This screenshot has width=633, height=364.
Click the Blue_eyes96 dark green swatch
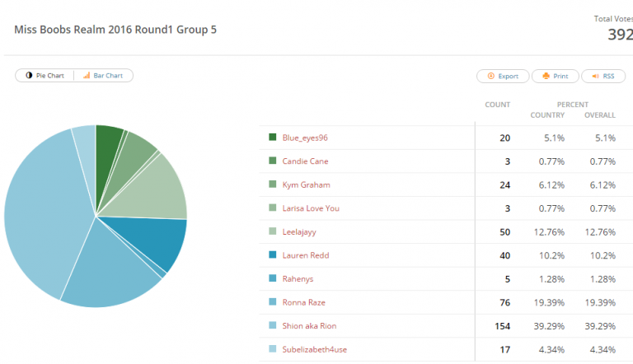click(x=273, y=138)
